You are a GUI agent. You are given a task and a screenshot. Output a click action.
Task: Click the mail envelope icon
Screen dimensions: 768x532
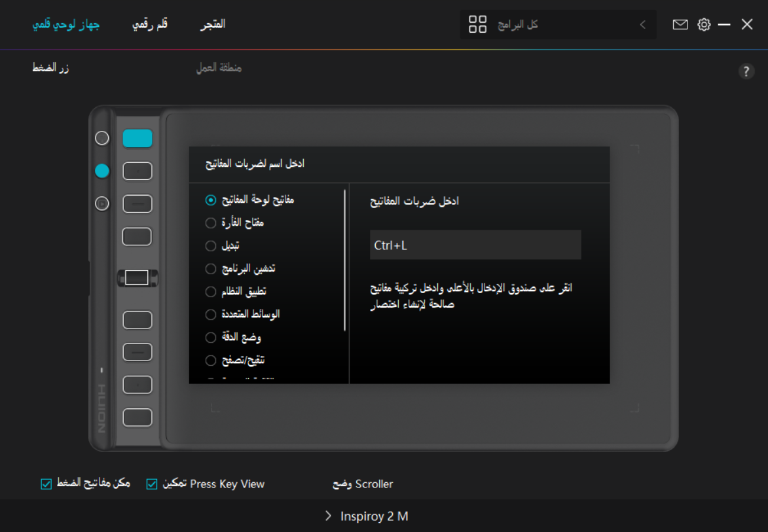tap(680, 25)
